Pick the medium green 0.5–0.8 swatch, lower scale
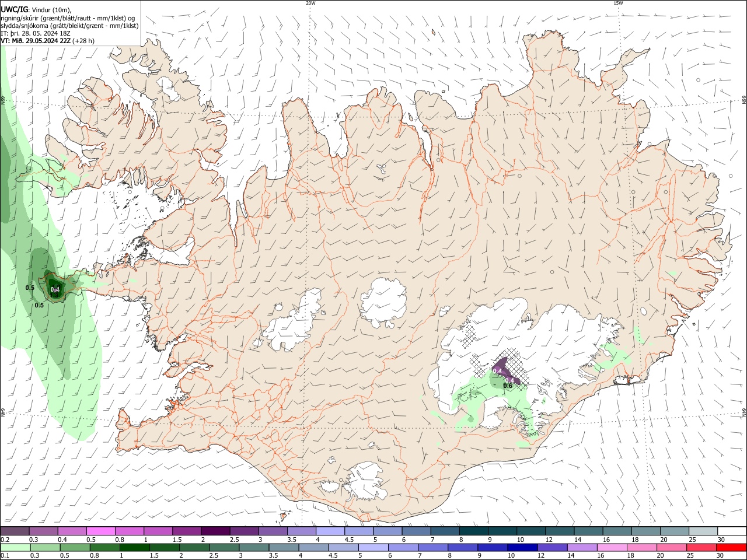This screenshot has height=560, width=747. click(x=75, y=547)
